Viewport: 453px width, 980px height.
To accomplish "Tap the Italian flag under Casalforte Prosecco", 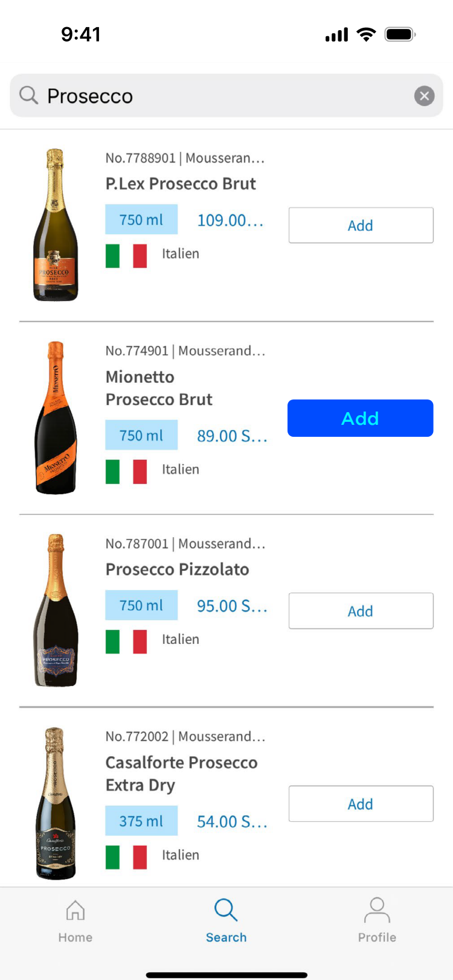I will [x=126, y=857].
